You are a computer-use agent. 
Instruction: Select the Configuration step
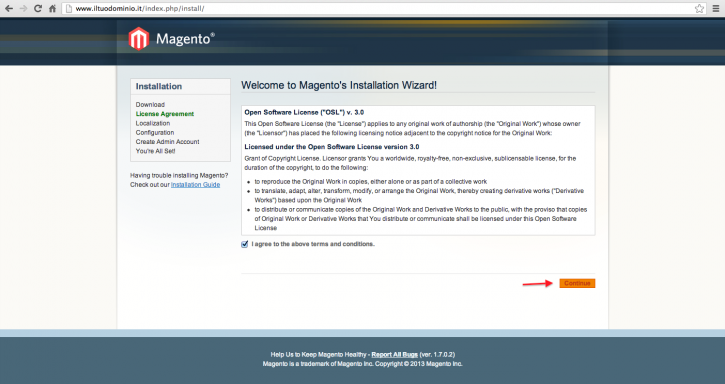(155, 132)
